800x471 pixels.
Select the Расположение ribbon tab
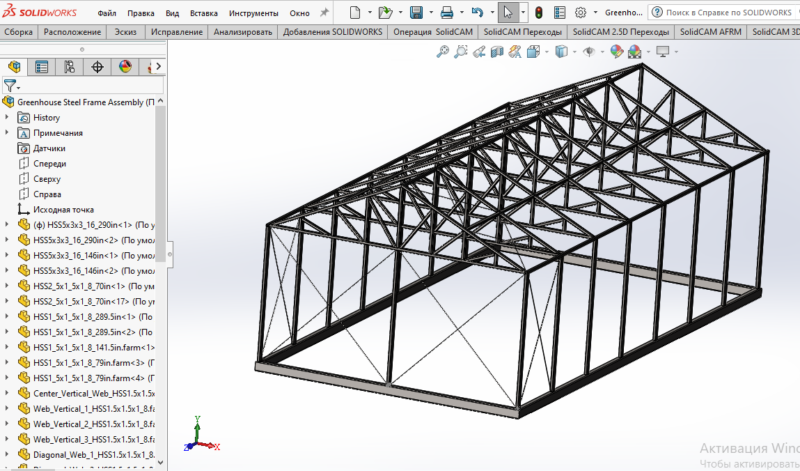click(x=72, y=32)
